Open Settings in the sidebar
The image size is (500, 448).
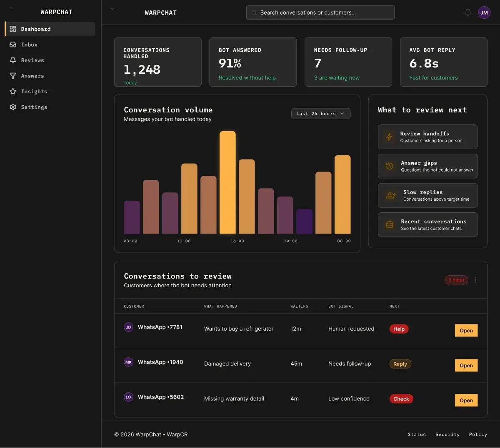[50, 107]
